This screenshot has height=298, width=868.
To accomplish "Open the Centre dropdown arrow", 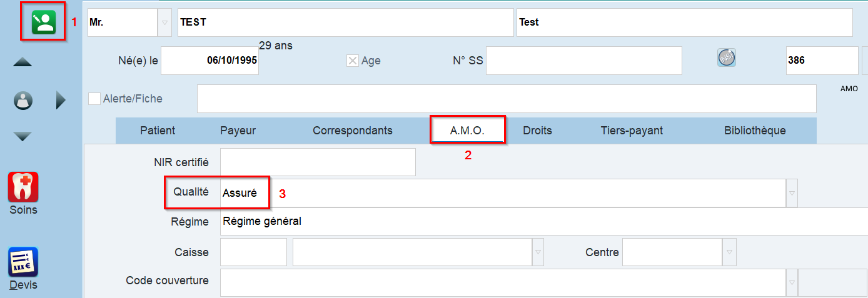I will pos(729,252).
